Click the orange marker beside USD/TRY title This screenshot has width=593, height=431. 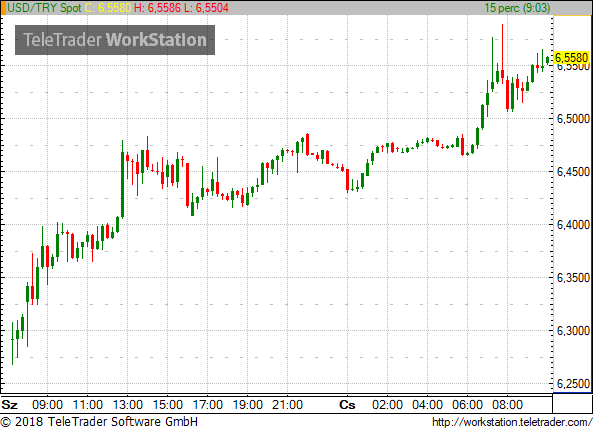point(3,8)
